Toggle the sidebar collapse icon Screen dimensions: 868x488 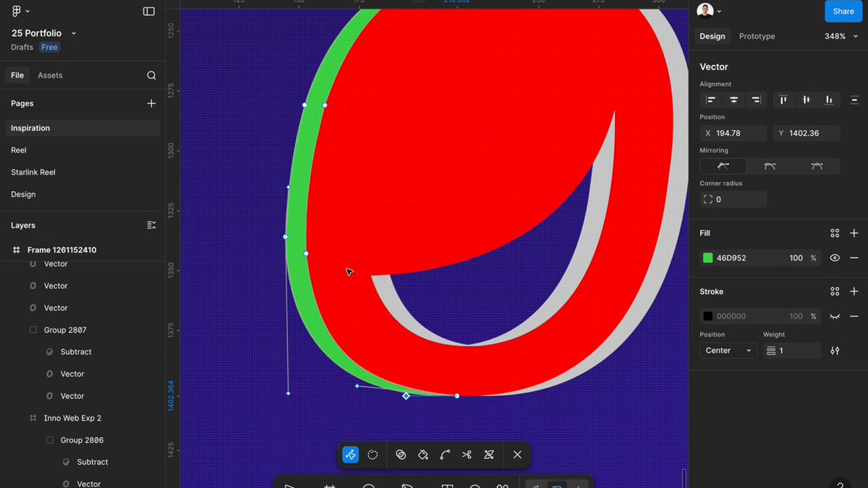(149, 12)
